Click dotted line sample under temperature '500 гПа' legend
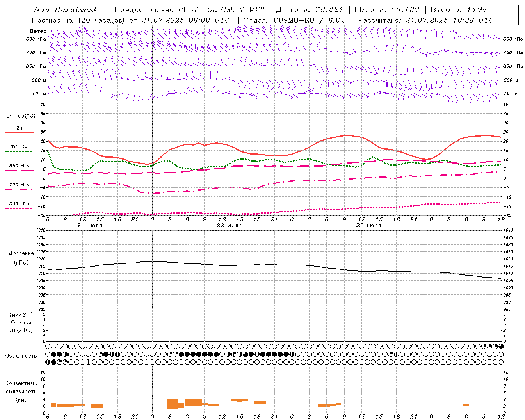This screenshot has width=525, height=420. (x=18, y=208)
